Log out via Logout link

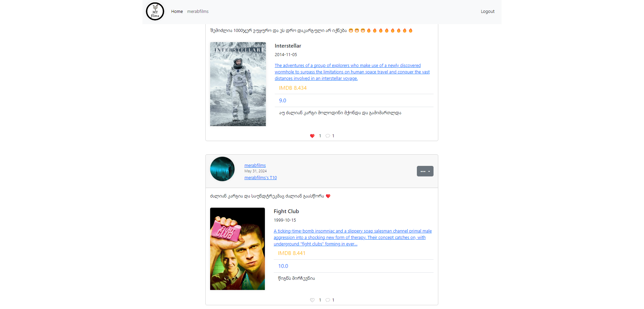(x=488, y=12)
